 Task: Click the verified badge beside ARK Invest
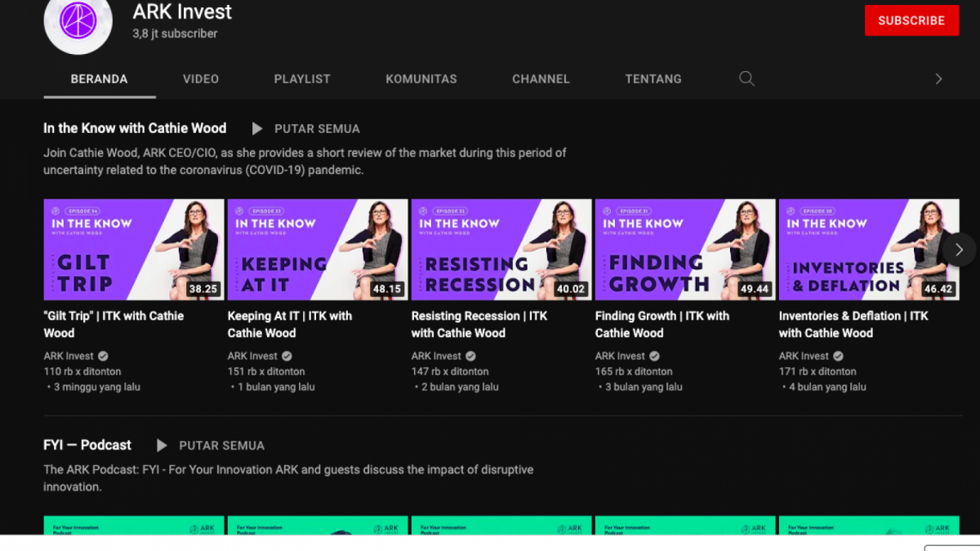[102, 356]
